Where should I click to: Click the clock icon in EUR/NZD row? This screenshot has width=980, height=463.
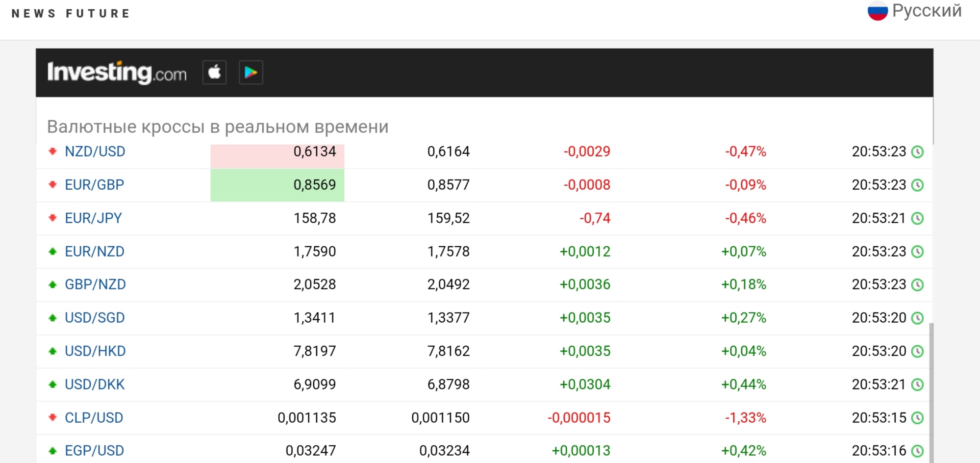[917, 252]
